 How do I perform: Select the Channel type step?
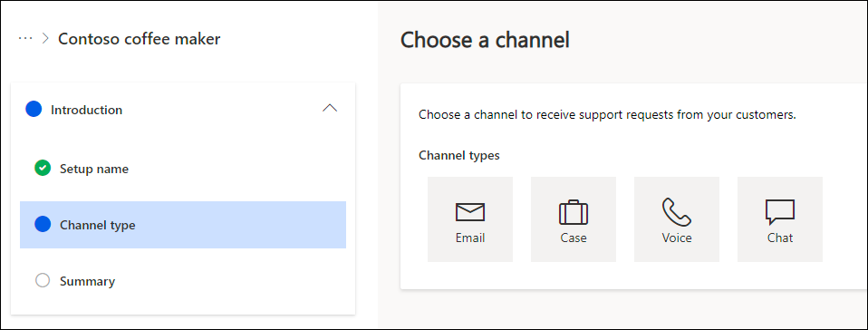pos(183,225)
